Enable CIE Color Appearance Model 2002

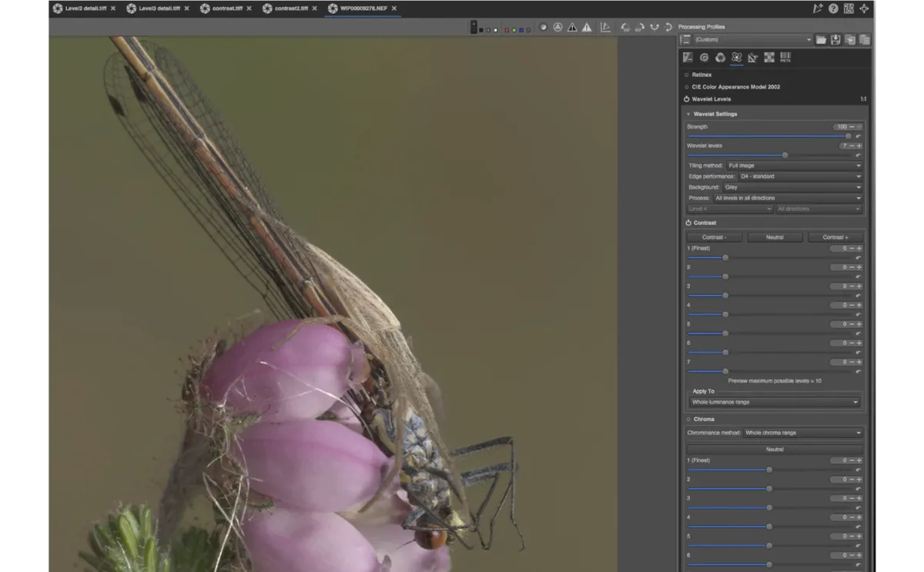[x=686, y=86]
